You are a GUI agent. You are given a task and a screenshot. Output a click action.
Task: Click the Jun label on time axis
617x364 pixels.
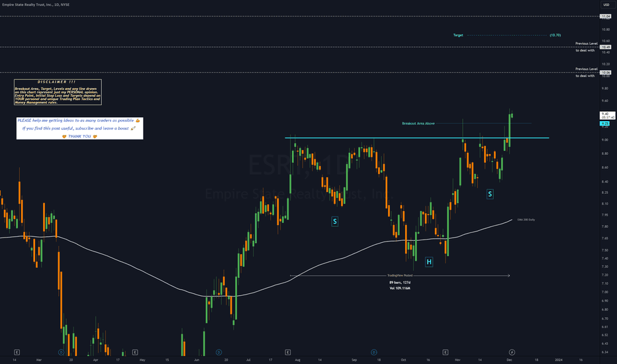pyautogui.click(x=197, y=359)
